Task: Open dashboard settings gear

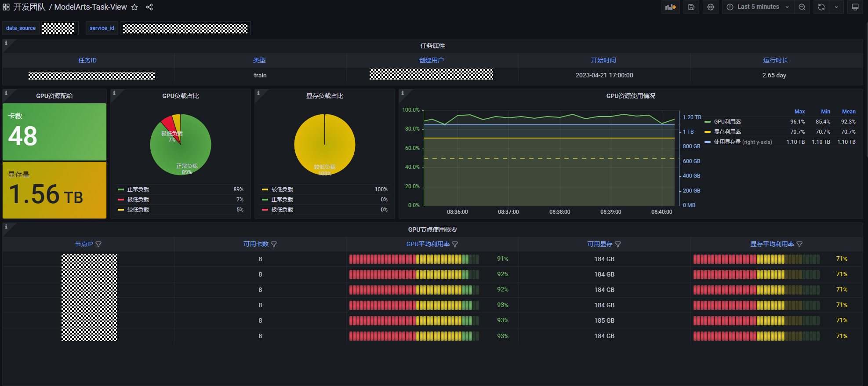Action: click(711, 7)
